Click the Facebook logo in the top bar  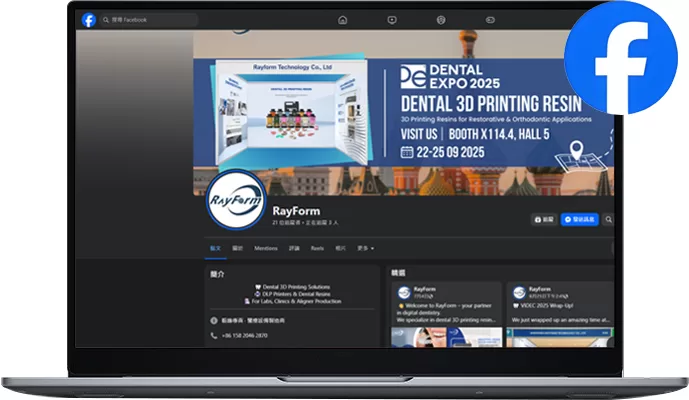point(89,20)
